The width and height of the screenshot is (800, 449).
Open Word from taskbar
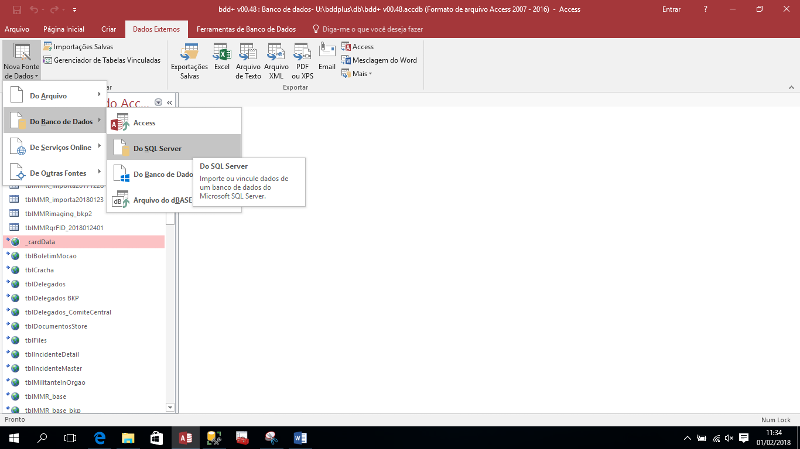coord(300,438)
